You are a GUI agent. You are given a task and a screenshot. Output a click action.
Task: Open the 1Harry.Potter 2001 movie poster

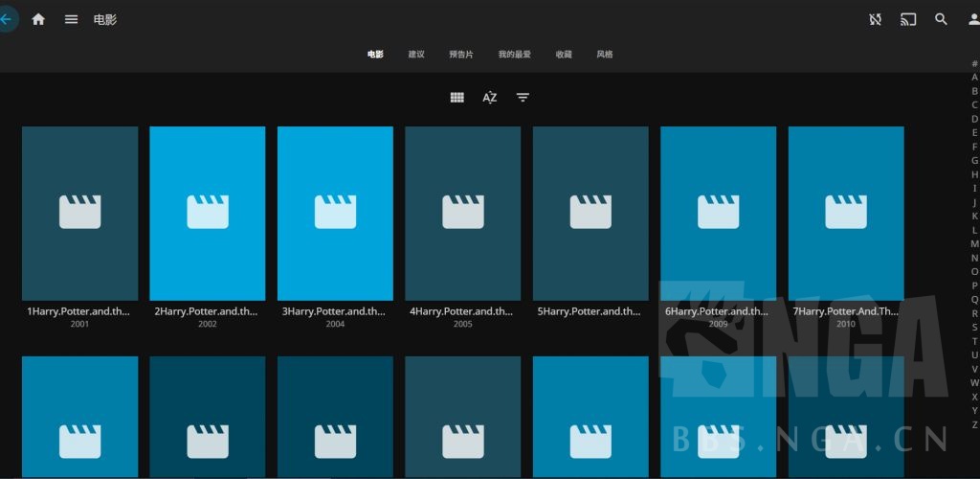[80, 214]
